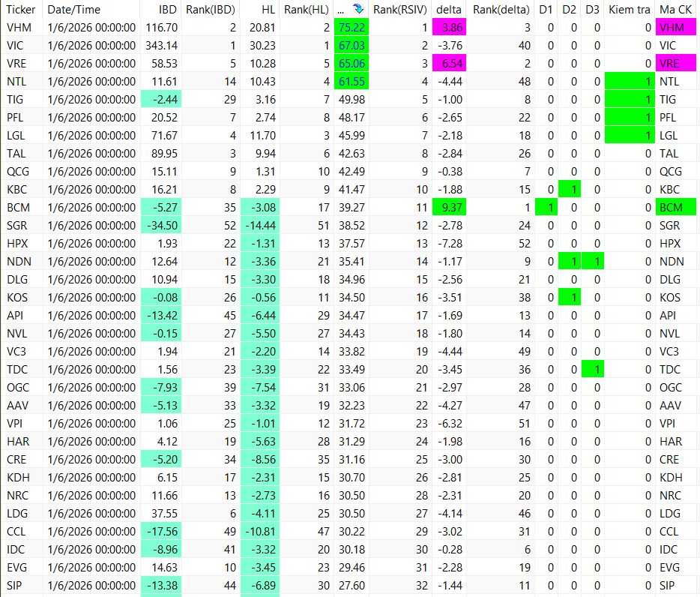
Task: Click the magenta 3.86 delta cell
Action: pos(450,28)
